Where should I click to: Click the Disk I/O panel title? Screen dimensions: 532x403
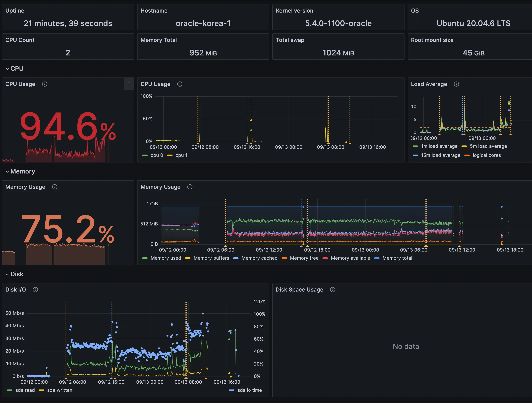tap(16, 290)
